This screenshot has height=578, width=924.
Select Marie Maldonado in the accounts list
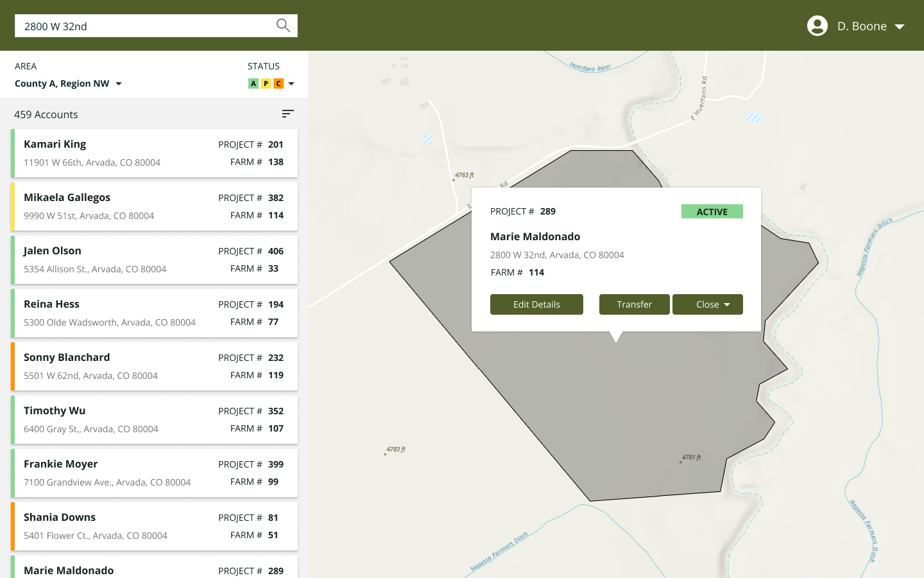point(155,567)
